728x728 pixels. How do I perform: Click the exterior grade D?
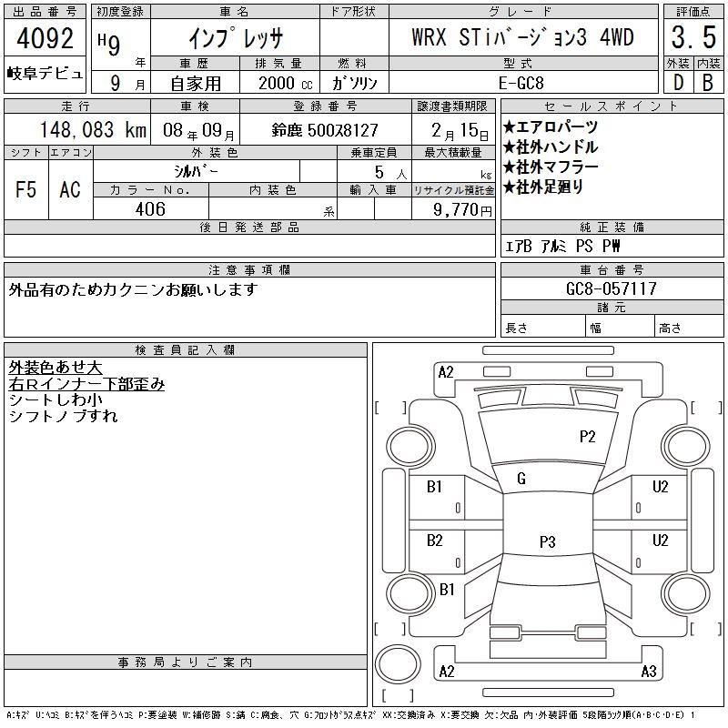point(678,83)
